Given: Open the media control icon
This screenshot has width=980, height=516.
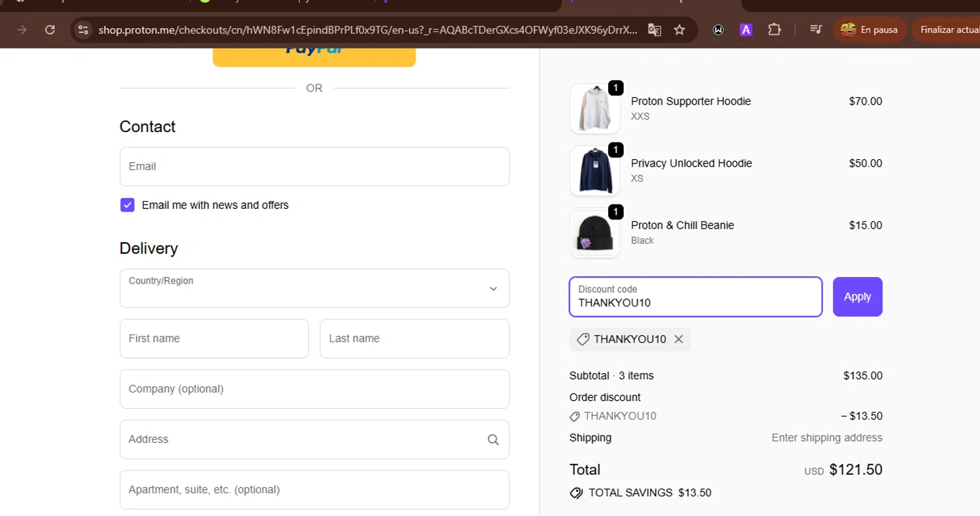Looking at the screenshot, I should [815, 29].
